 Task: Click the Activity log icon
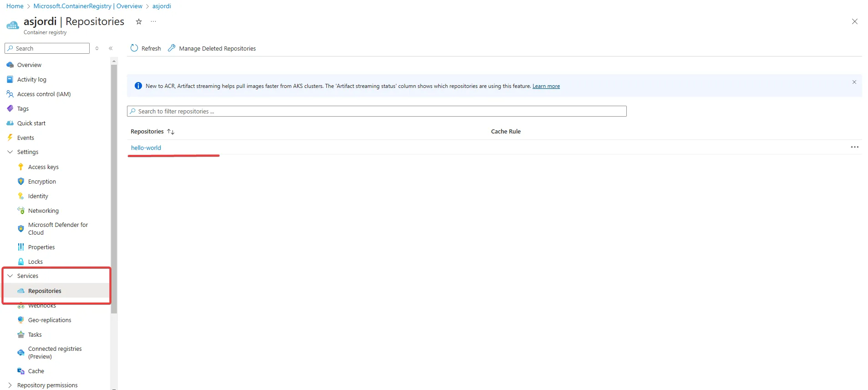[10, 79]
